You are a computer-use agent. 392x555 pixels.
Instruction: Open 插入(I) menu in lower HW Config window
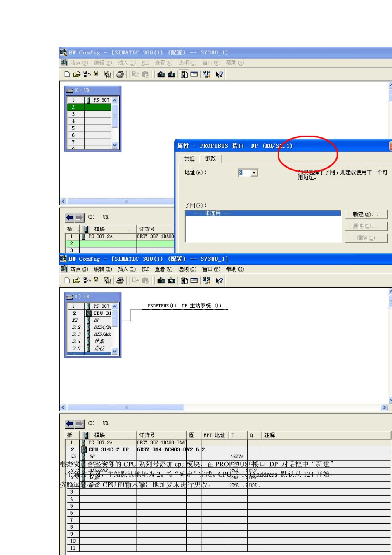coord(127,269)
